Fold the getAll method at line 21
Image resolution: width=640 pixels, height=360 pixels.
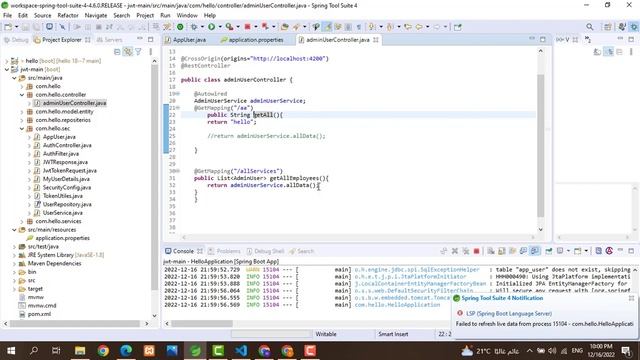178,108
